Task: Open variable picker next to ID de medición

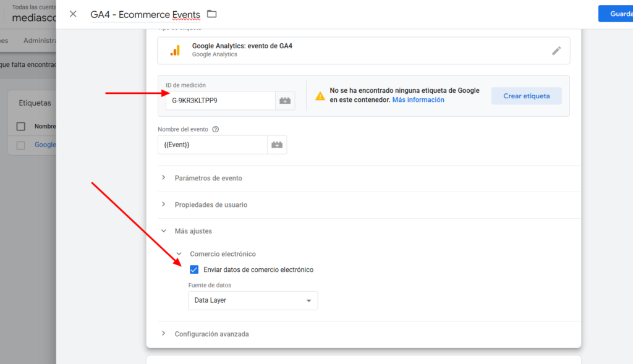Action: (x=285, y=101)
